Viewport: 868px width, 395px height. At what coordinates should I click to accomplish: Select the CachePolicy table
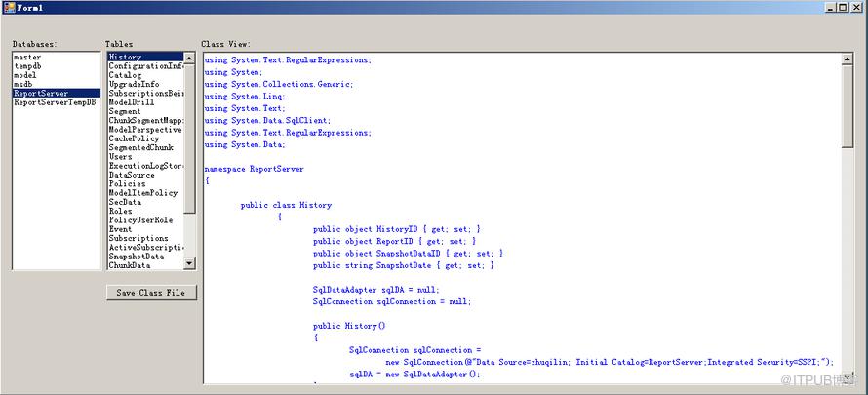coord(145,138)
